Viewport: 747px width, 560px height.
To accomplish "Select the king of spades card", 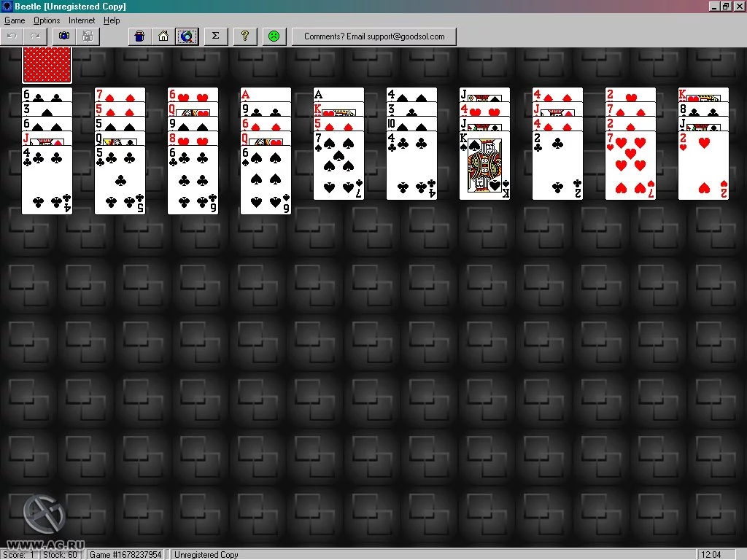I will 484,166.
